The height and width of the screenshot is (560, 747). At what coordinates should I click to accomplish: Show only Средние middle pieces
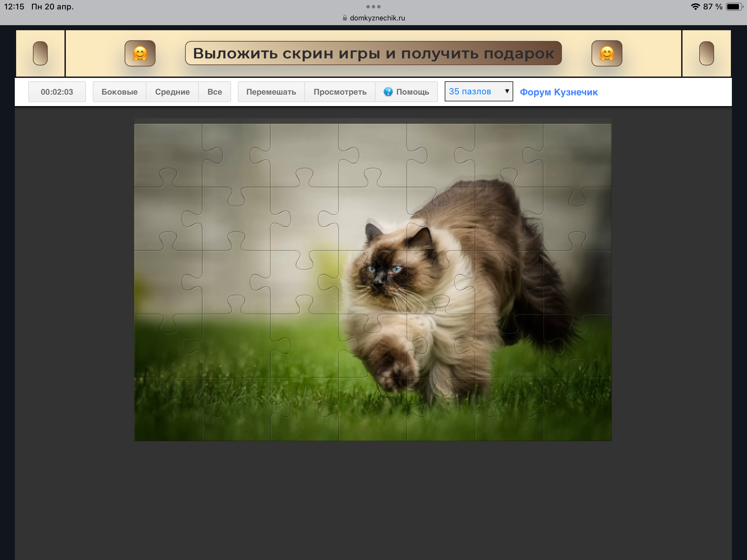(172, 92)
